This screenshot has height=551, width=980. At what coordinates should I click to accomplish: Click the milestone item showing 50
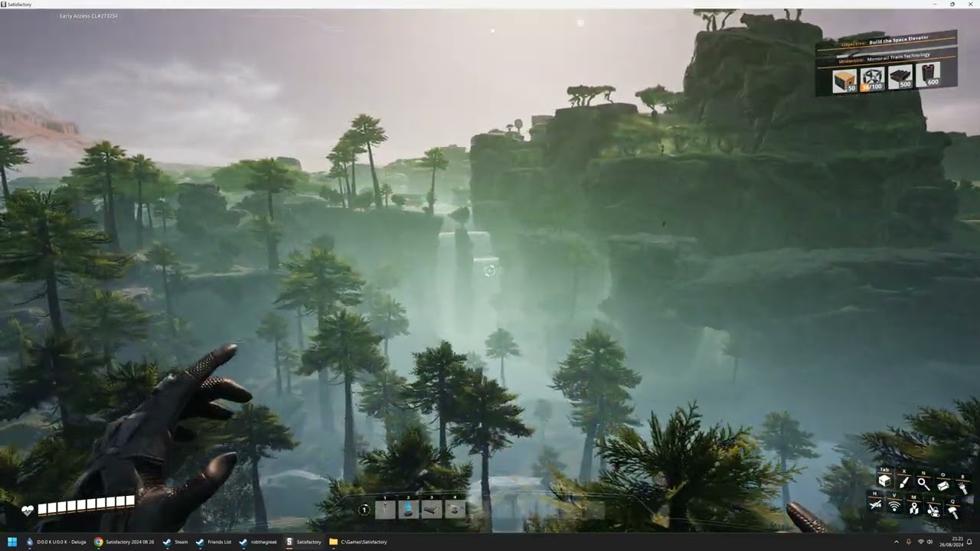pyautogui.click(x=844, y=80)
